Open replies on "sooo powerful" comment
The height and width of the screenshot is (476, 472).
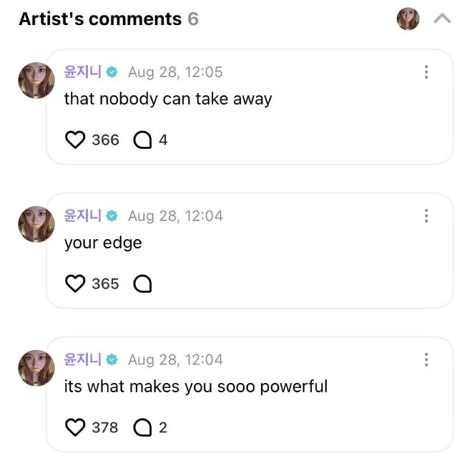(x=142, y=427)
